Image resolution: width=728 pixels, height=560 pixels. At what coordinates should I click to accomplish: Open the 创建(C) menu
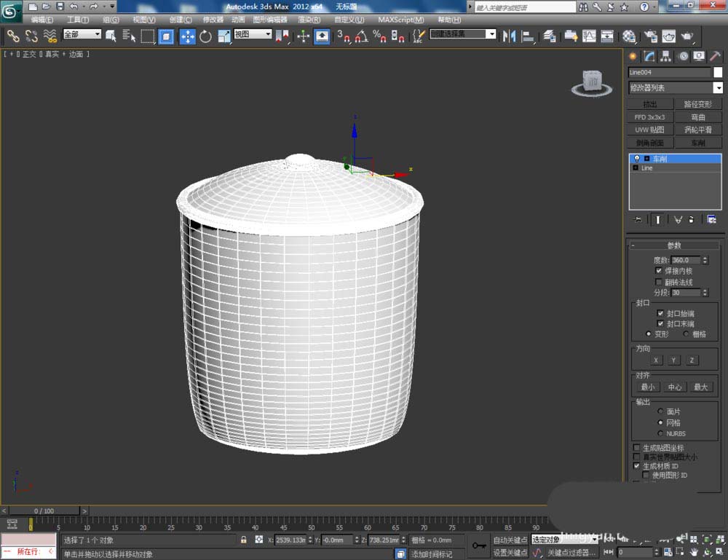pyautogui.click(x=181, y=20)
